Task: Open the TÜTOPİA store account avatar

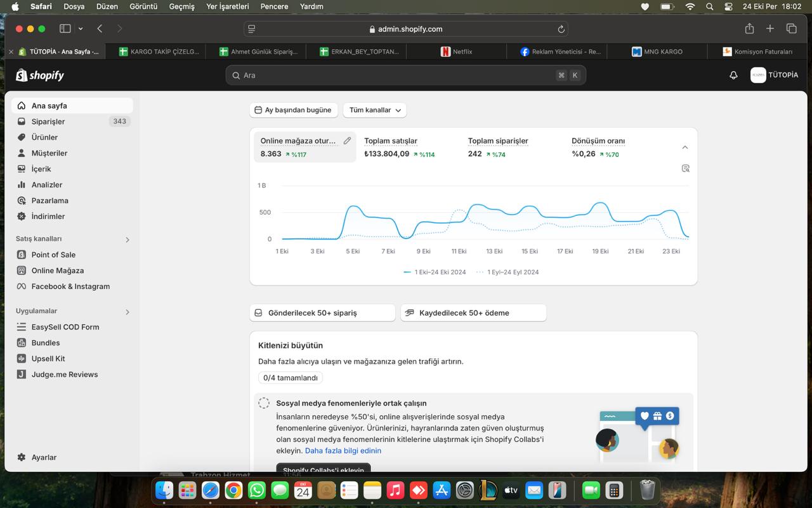Action: [x=758, y=75]
